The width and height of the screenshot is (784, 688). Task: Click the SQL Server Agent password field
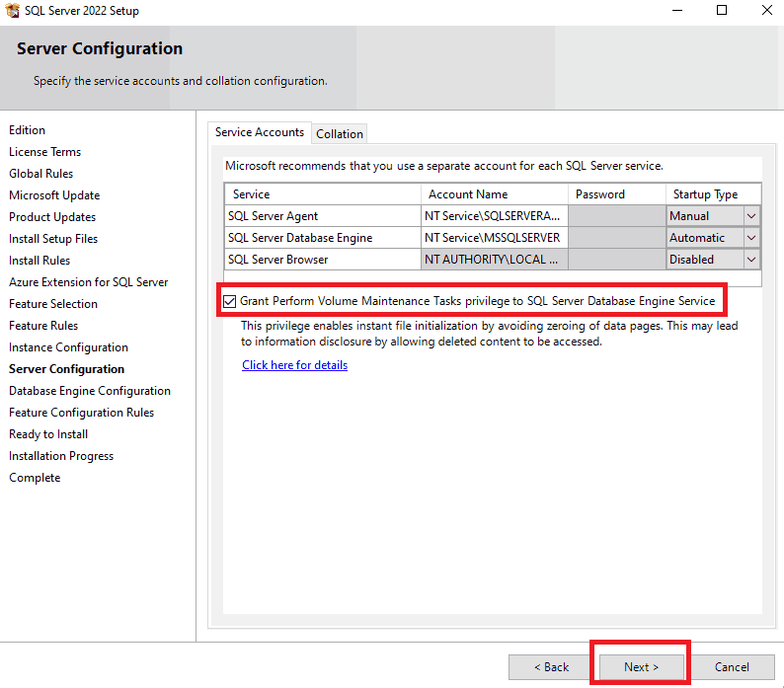(x=615, y=216)
